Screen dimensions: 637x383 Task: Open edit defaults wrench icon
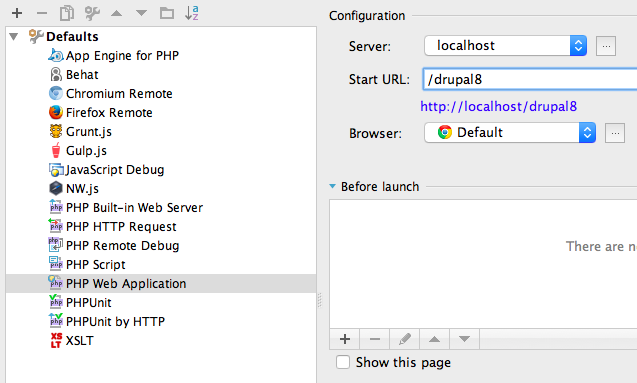click(x=92, y=13)
